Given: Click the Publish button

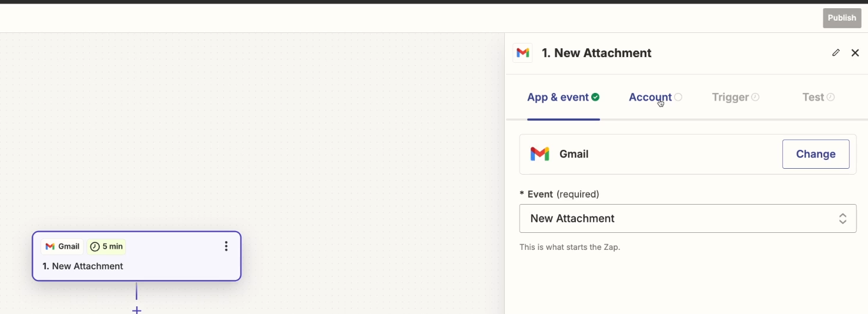Looking at the screenshot, I should point(842,18).
